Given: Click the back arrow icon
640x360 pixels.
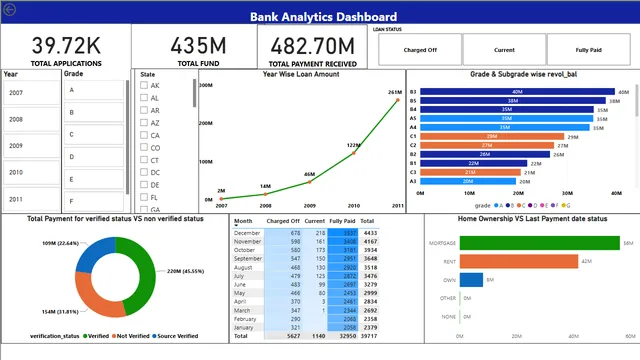Looking at the screenshot, I should click(x=9, y=9).
